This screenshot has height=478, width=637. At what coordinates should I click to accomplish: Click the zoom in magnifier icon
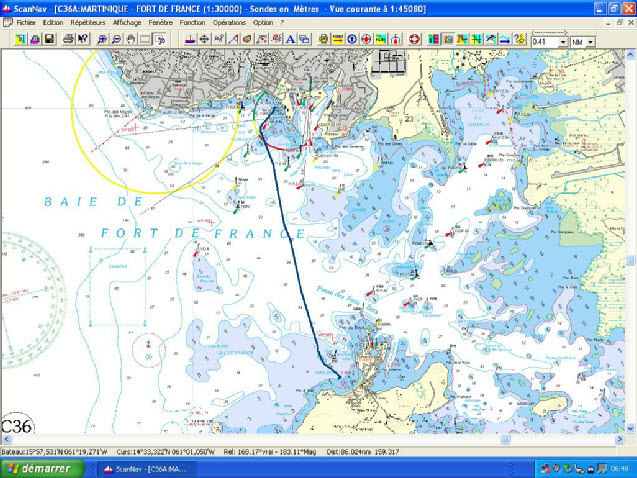point(102,39)
